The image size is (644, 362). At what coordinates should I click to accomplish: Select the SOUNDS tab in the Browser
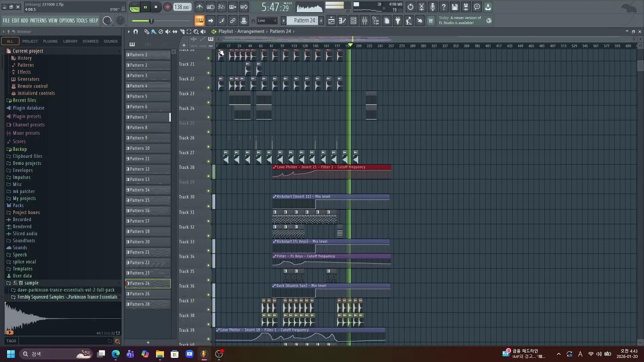coord(111,41)
